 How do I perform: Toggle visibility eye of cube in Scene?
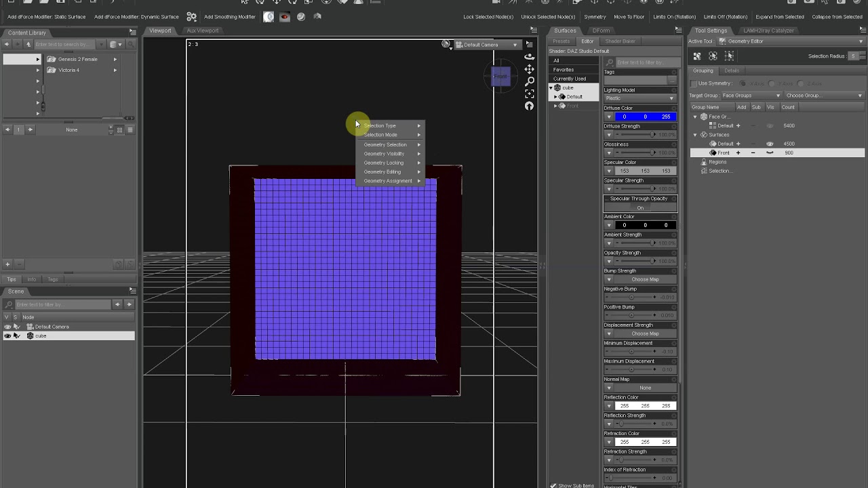point(7,335)
